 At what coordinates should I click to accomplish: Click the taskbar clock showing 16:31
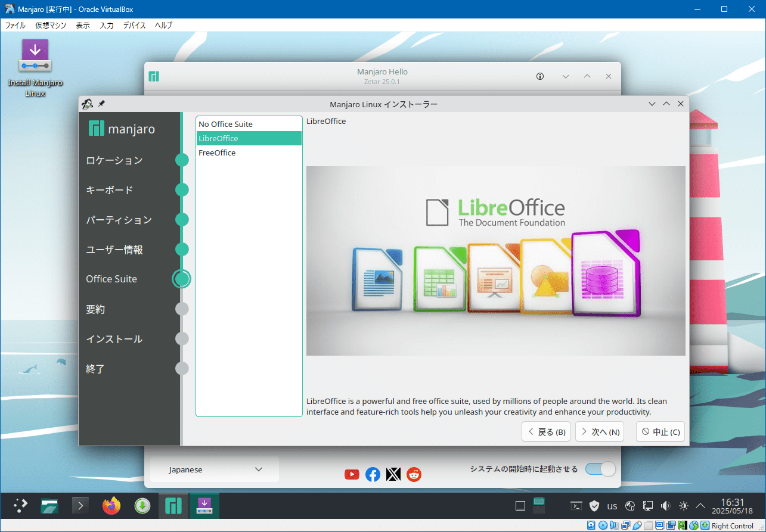coord(733,506)
